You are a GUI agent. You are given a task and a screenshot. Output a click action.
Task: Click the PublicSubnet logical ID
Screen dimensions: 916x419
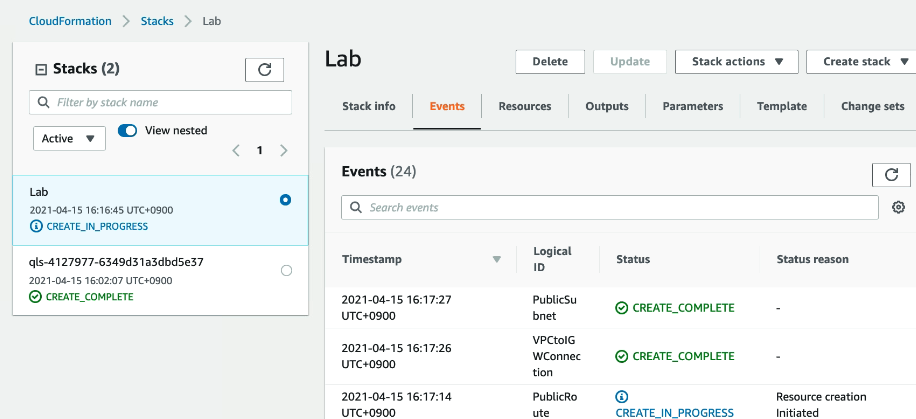pos(554,308)
